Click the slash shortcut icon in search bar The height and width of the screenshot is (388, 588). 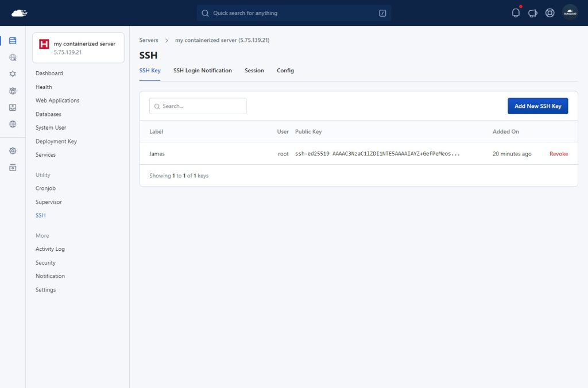[382, 13]
